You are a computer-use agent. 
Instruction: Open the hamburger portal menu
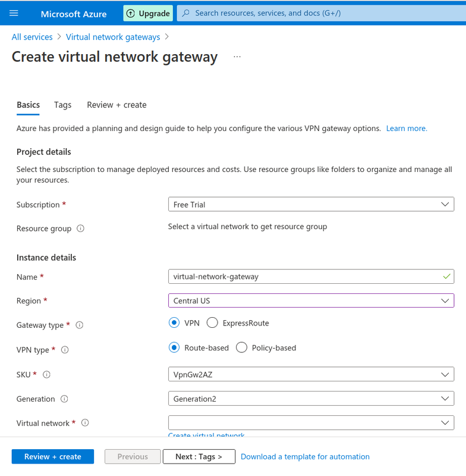pos(14,13)
